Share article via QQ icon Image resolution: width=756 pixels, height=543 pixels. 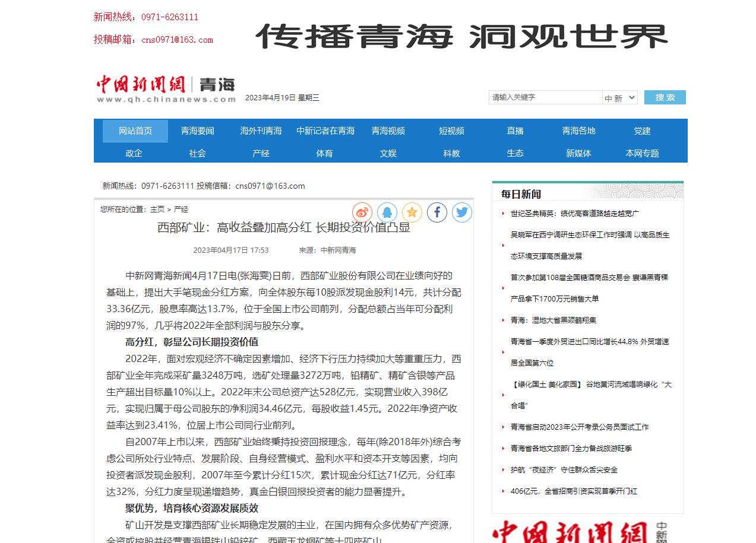(x=387, y=212)
